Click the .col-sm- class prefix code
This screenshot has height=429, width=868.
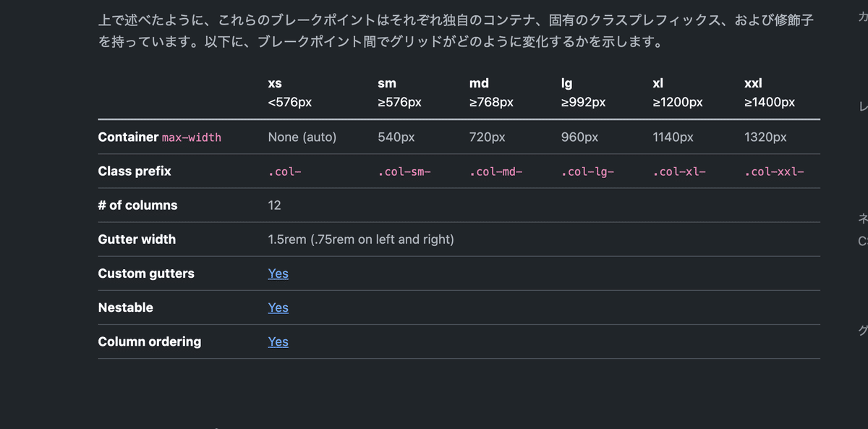[x=404, y=172]
